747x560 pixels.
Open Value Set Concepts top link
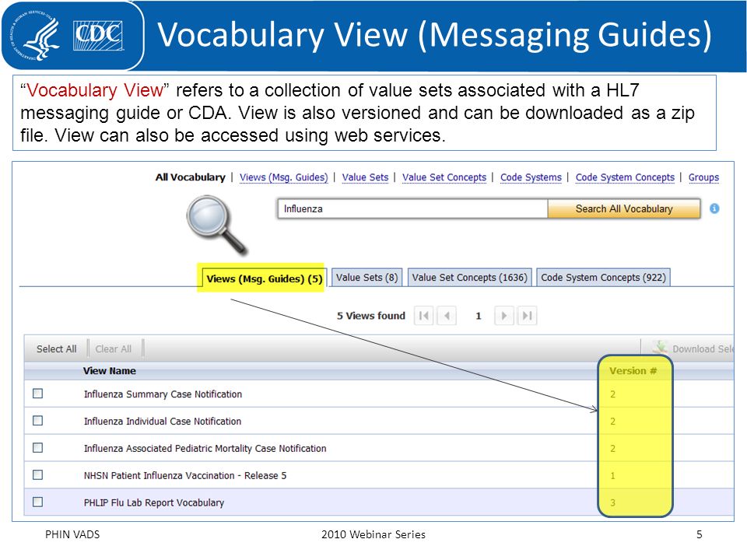point(444,177)
